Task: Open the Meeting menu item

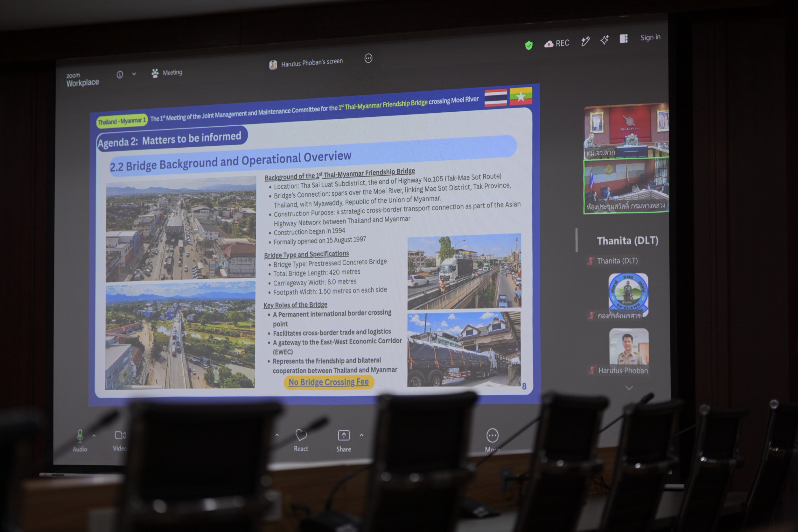Action: pyautogui.click(x=167, y=73)
